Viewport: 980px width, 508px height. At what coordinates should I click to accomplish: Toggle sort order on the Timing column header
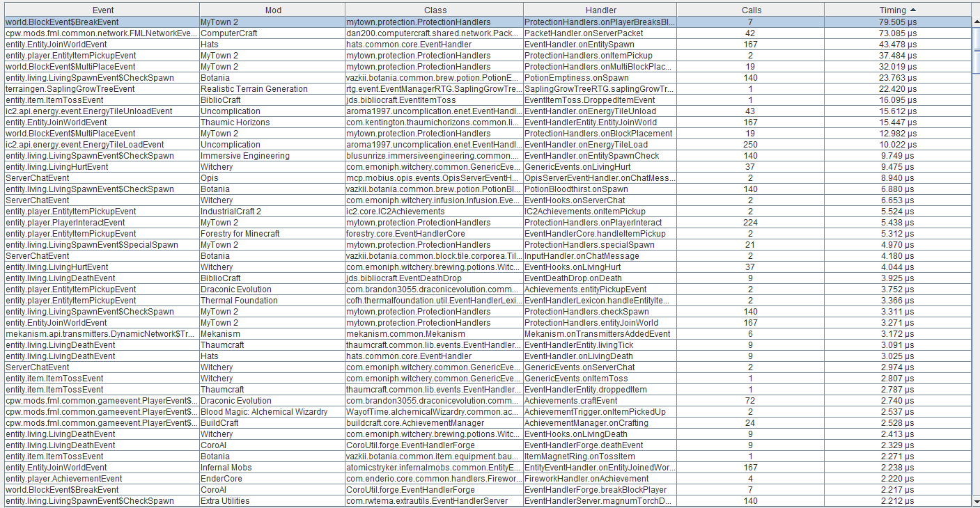tap(898, 10)
